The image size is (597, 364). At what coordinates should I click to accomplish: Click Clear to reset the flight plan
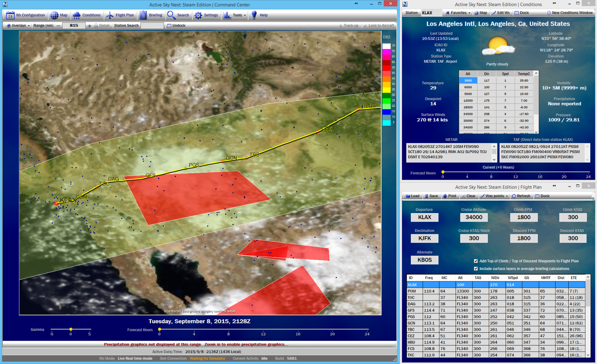469,196
